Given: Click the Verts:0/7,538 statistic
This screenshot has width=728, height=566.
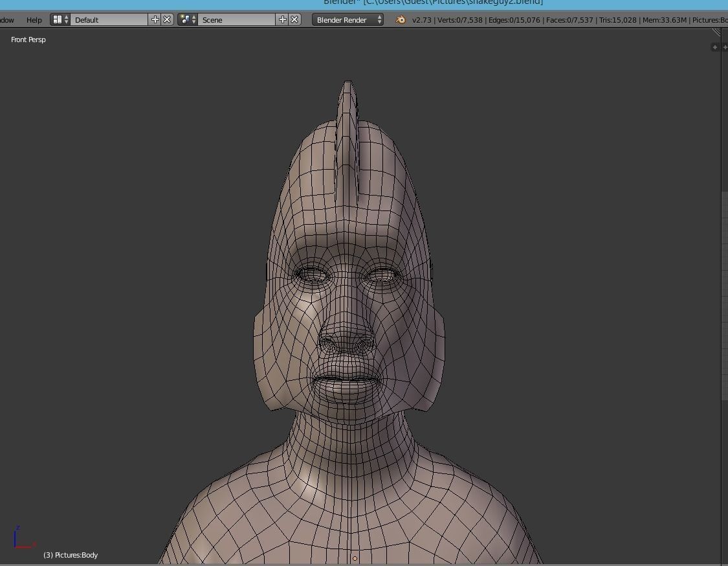Looking at the screenshot, I should pos(460,20).
